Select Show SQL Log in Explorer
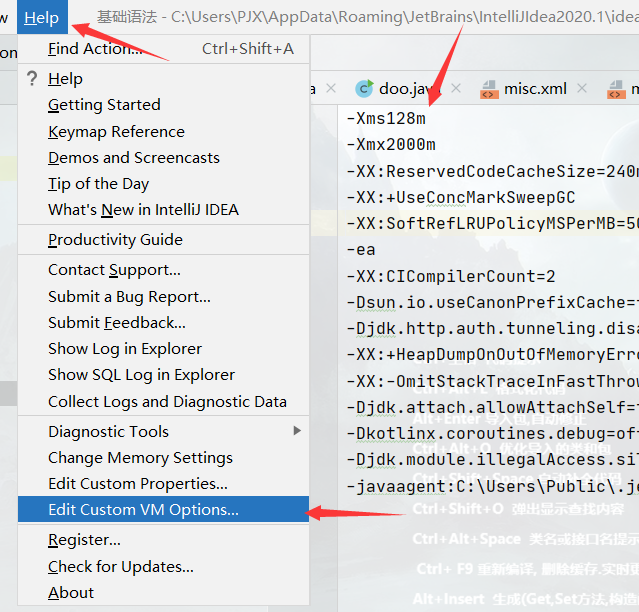 pyautogui.click(x=163, y=375)
